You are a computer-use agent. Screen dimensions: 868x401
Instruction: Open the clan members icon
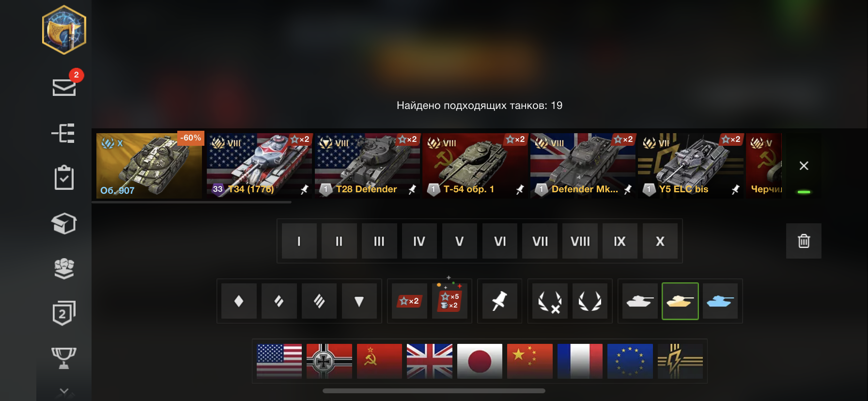[64, 268]
